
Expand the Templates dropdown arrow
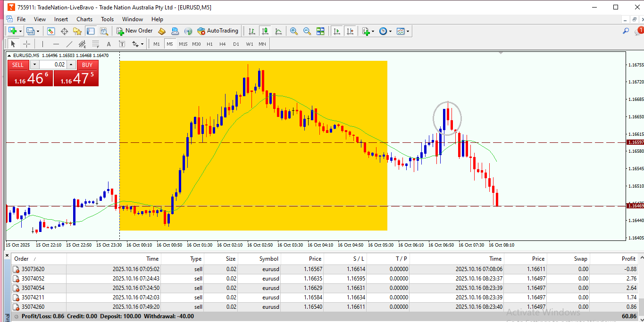point(408,31)
